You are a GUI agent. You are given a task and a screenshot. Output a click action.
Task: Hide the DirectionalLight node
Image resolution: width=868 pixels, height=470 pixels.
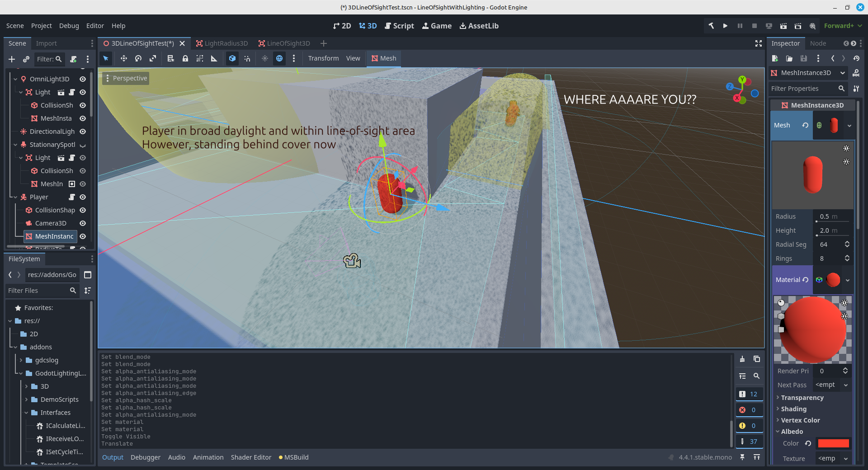coord(83,132)
